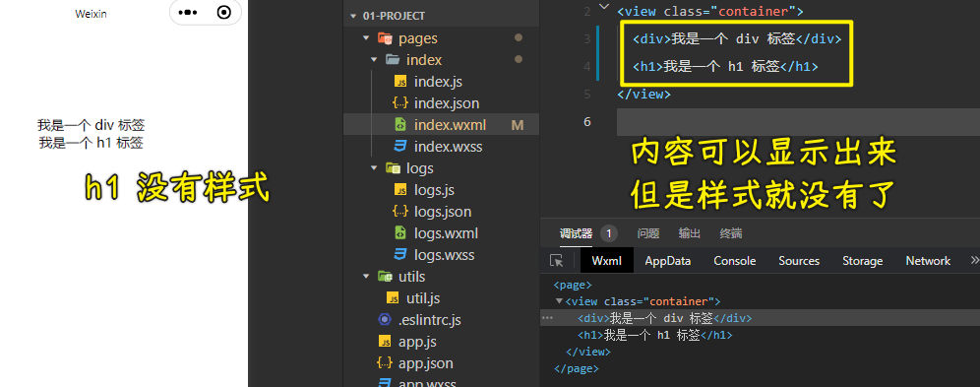The width and height of the screenshot is (980, 387).
Task: Click the CSS icon beside logs.wxss
Action: pyautogui.click(x=400, y=255)
